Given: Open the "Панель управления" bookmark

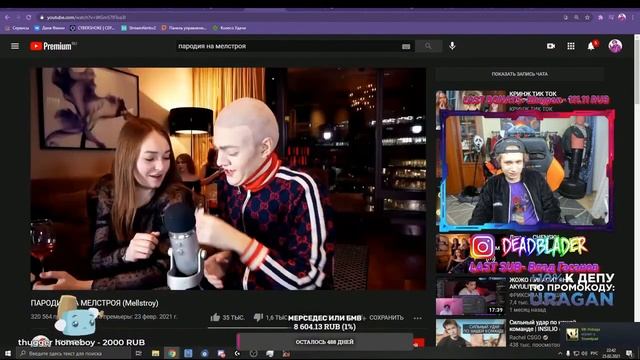Looking at the screenshot, I should point(184,28).
